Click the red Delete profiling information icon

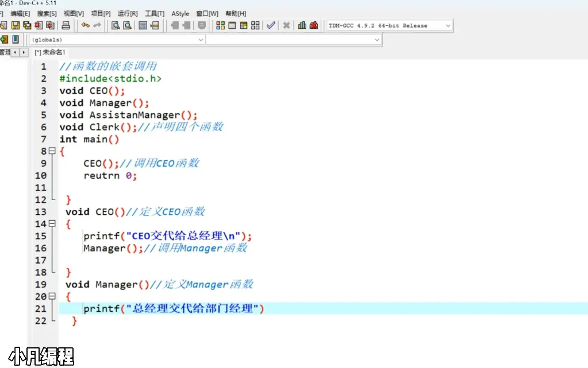[x=313, y=25]
